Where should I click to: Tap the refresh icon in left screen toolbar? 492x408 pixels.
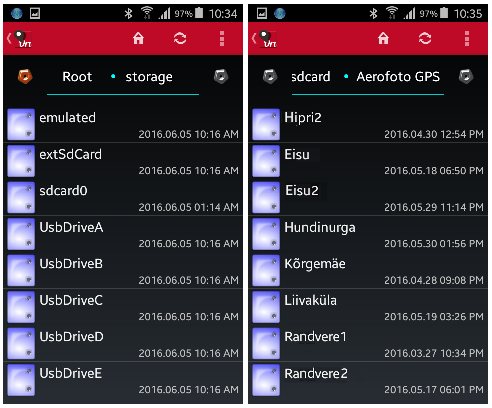tap(180, 38)
